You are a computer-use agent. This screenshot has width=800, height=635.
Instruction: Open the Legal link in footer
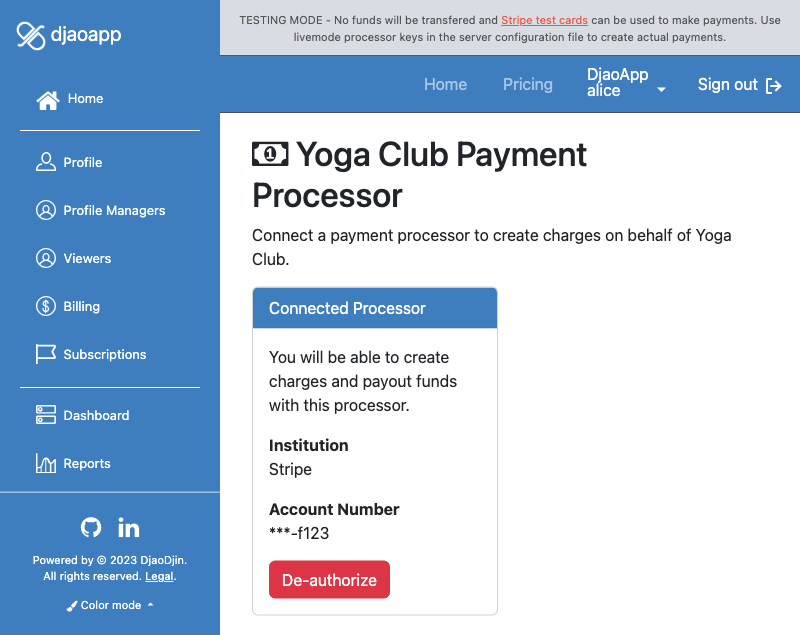[x=159, y=576]
